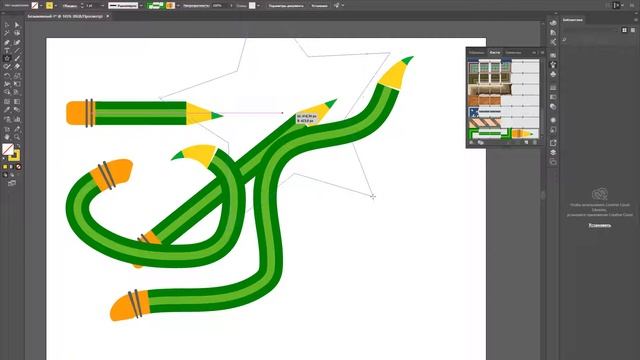Select the Gradient tool

[x=17, y=102]
